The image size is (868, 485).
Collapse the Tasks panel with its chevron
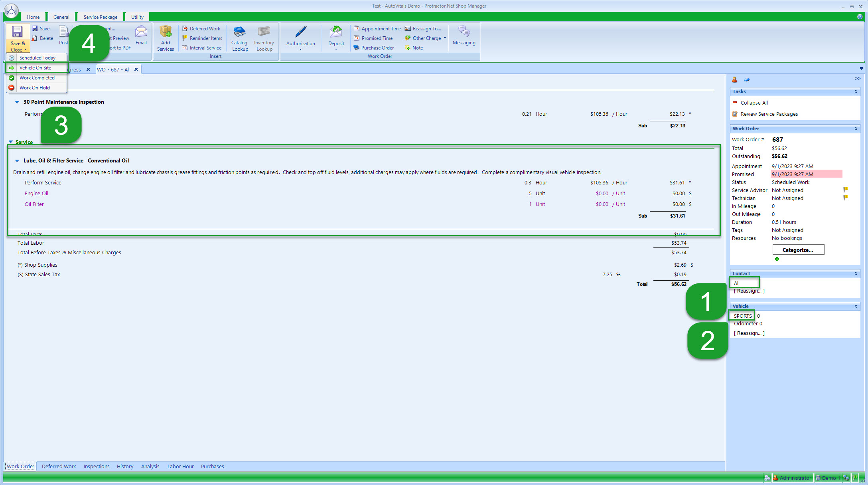(x=855, y=91)
